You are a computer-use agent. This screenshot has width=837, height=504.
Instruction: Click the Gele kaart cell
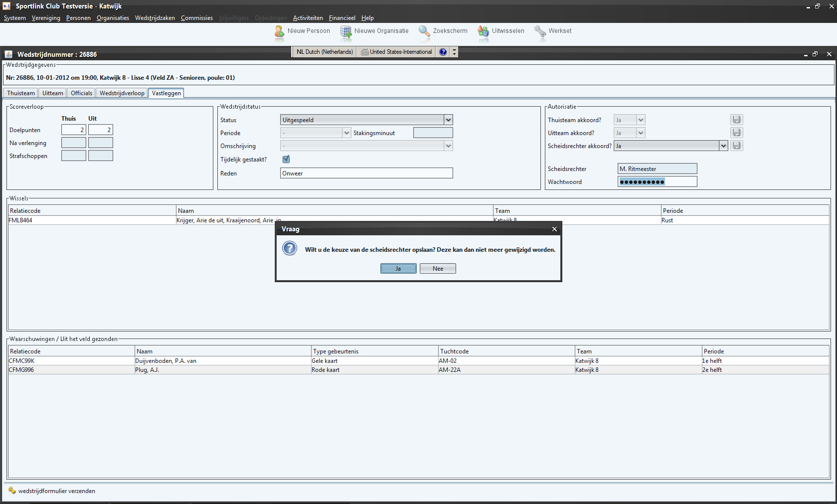[x=374, y=361]
